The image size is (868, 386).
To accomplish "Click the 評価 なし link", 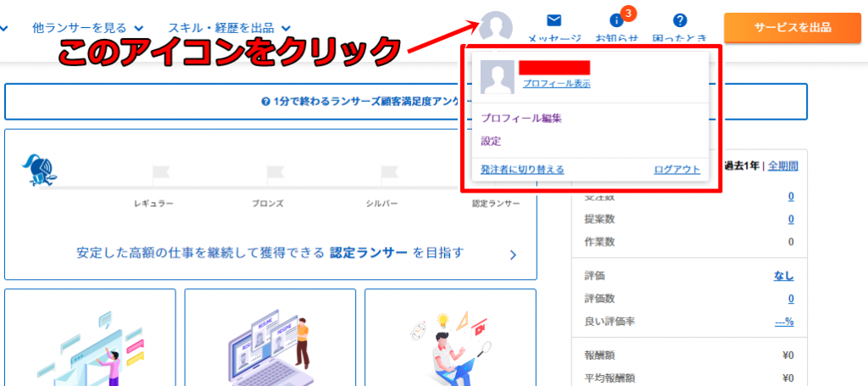I will click(783, 276).
